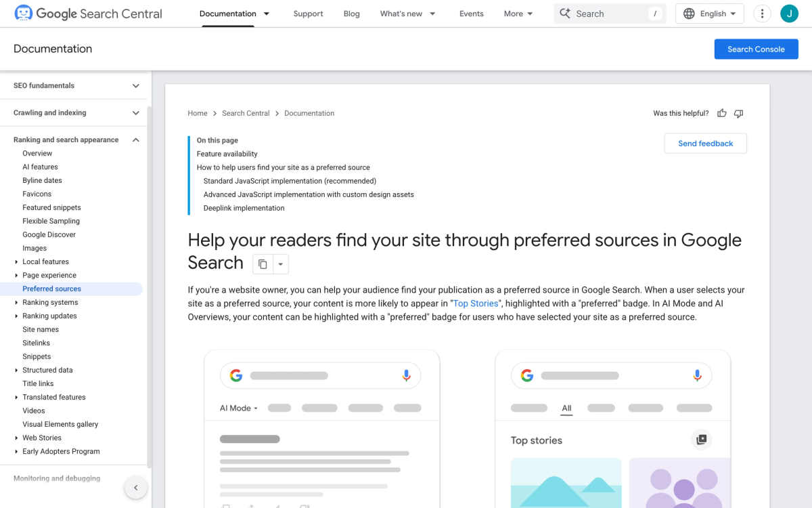Click the Search input field

[x=610, y=14]
